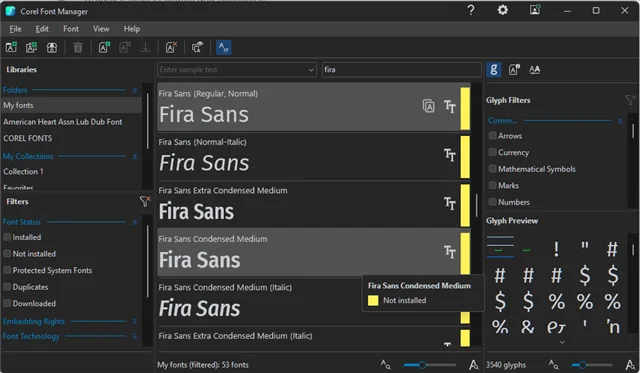Screen dimensions: 640x373
Task: Click the font icon with red X
Action: coord(171,47)
